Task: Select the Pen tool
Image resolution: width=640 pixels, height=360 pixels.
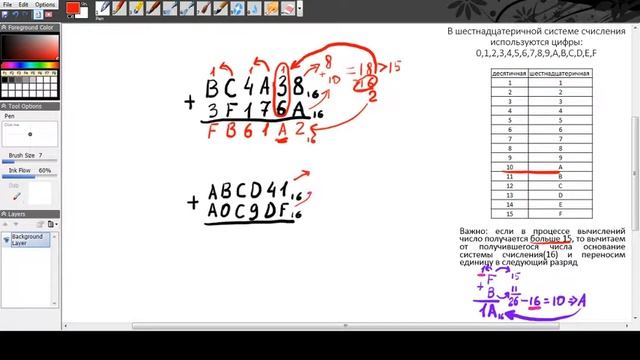Action: 102,9
